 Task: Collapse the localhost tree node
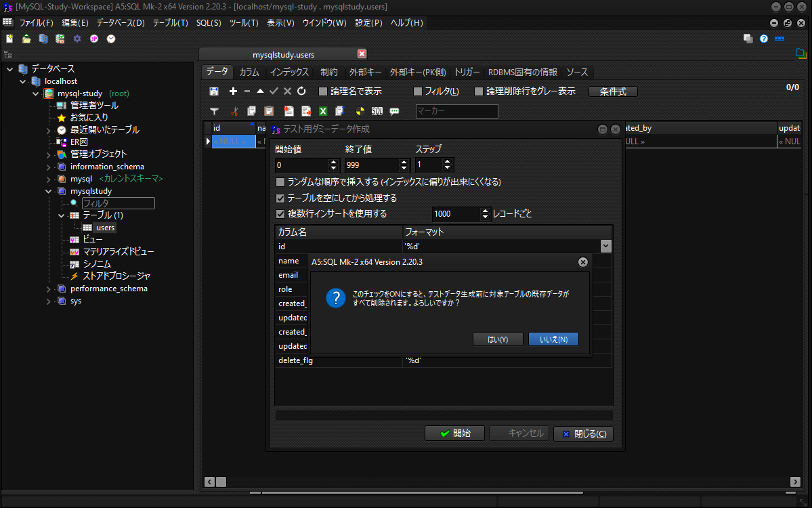click(23, 81)
